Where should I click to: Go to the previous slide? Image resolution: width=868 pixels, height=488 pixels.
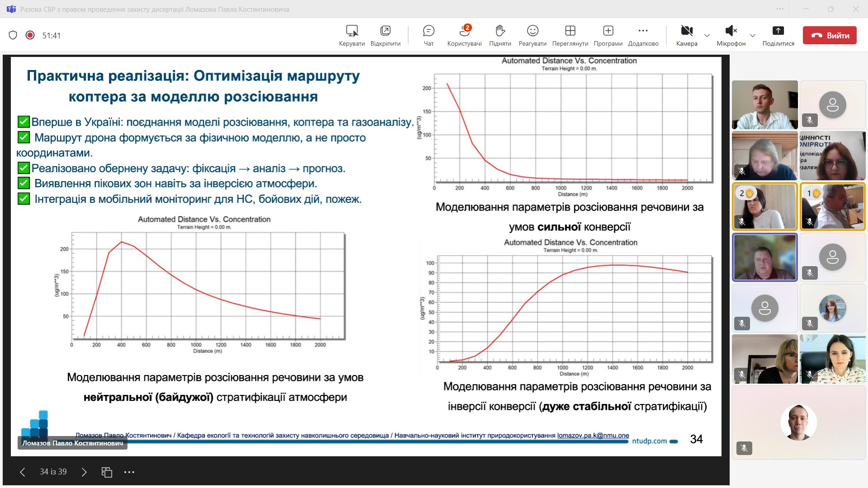(x=23, y=472)
